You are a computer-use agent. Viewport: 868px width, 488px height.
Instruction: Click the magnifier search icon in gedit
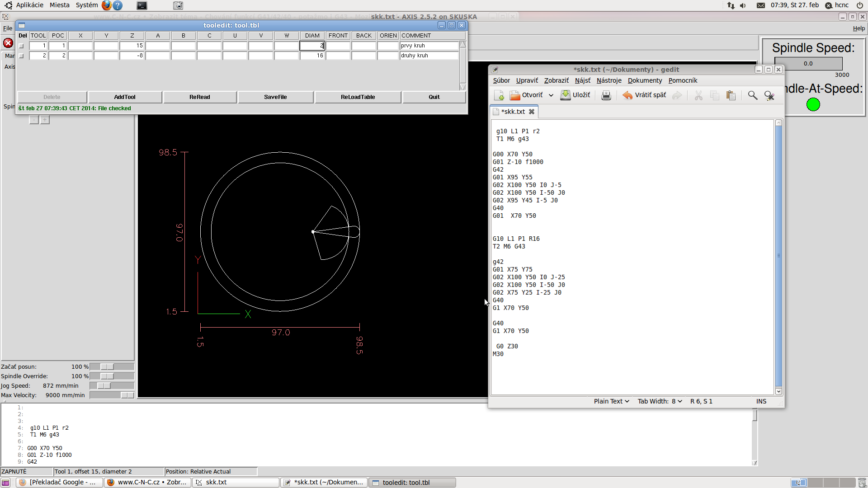pyautogui.click(x=752, y=95)
